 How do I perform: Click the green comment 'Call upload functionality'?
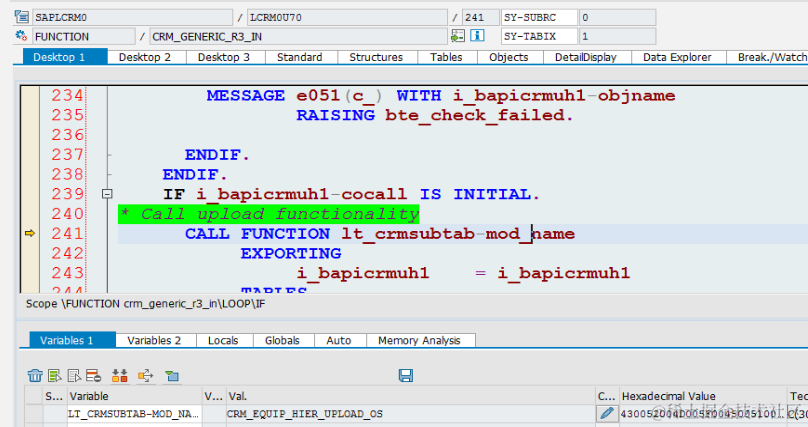[x=268, y=214]
